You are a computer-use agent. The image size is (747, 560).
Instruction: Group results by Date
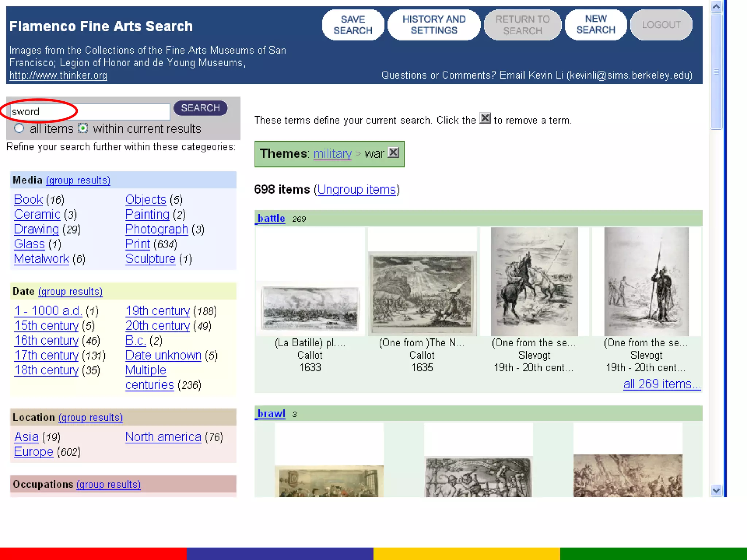coord(70,292)
